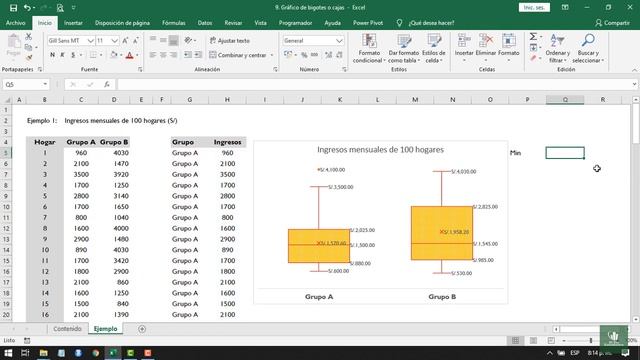Image resolution: width=640 pixels, height=360 pixels.
Task: Save the workbook with the disk icon
Action: click(13, 8)
